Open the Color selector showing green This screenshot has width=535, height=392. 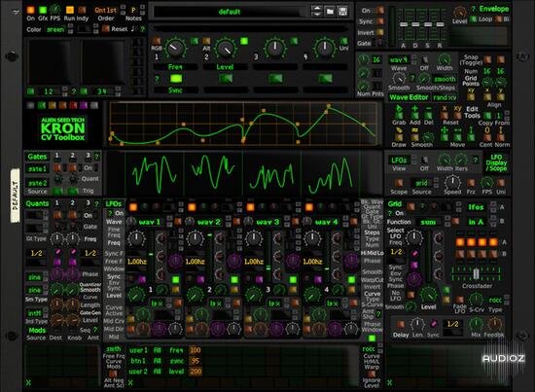[x=55, y=30]
